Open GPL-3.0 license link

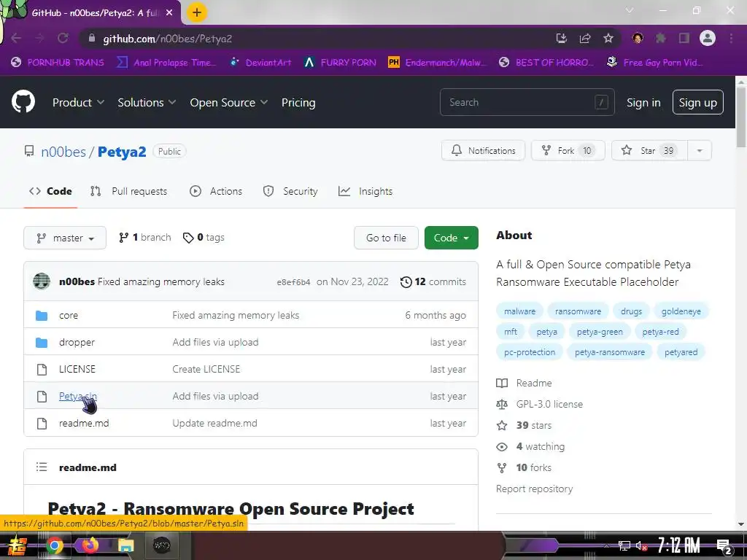tap(549, 404)
